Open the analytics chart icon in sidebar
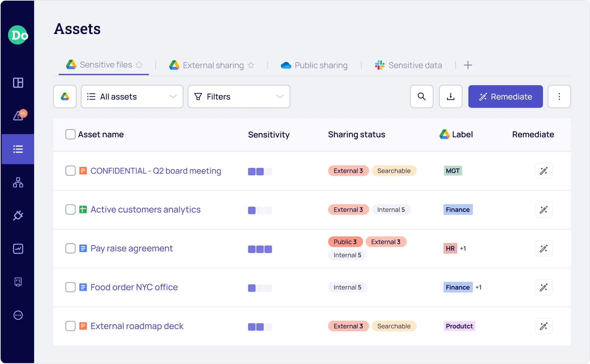 pos(18,249)
